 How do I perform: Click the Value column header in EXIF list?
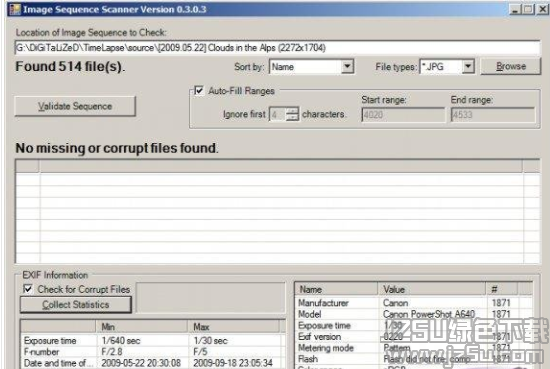432,289
